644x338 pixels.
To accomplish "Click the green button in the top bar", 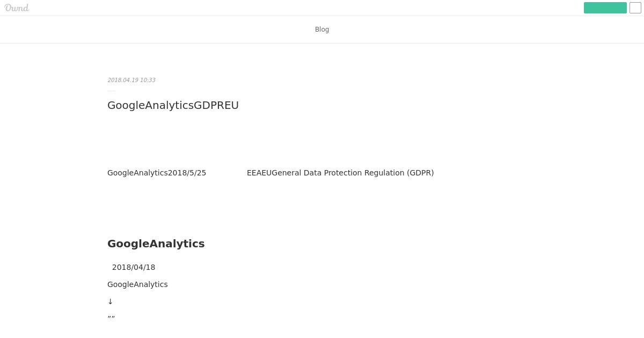I will [x=605, y=8].
